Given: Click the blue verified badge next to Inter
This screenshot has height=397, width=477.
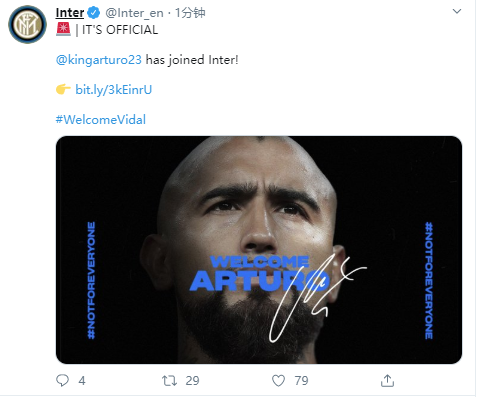Looking at the screenshot, I should coord(93,13).
